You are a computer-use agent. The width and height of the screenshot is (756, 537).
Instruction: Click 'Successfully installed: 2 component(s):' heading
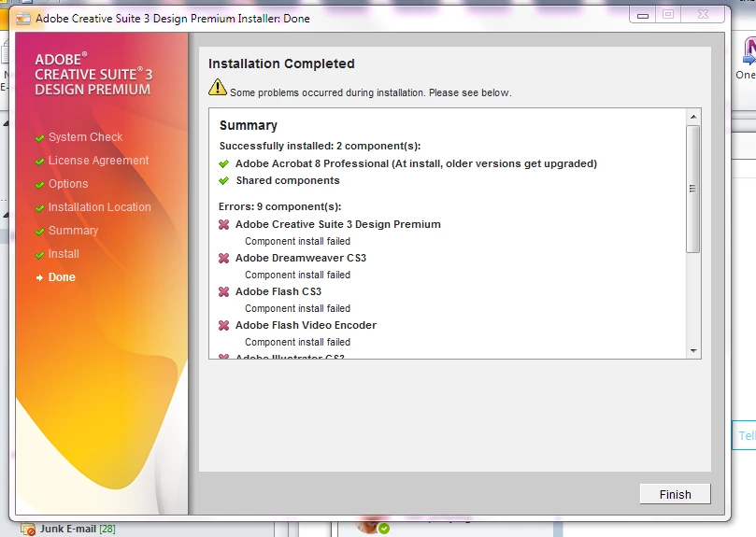click(x=320, y=146)
